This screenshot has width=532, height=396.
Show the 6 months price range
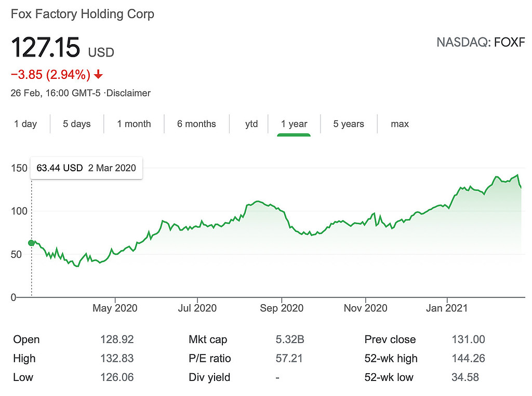tap(196, 124)
